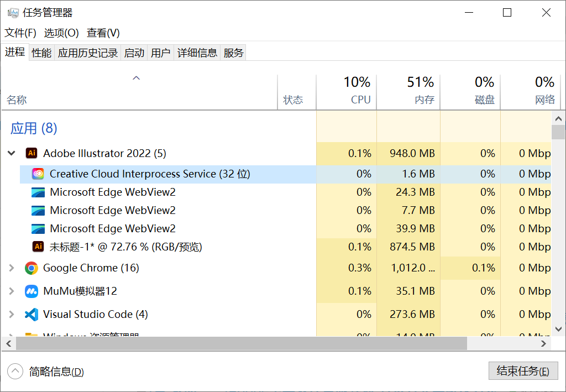
Task: Select the Creative Cloud Interprocess Service row
Action: pyautogui.click(x=285, y=174)
